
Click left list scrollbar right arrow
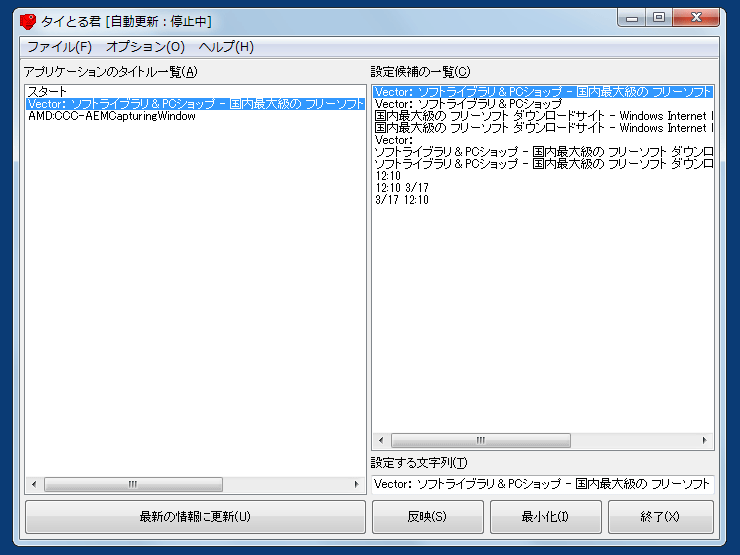click(x=357, y=484)
